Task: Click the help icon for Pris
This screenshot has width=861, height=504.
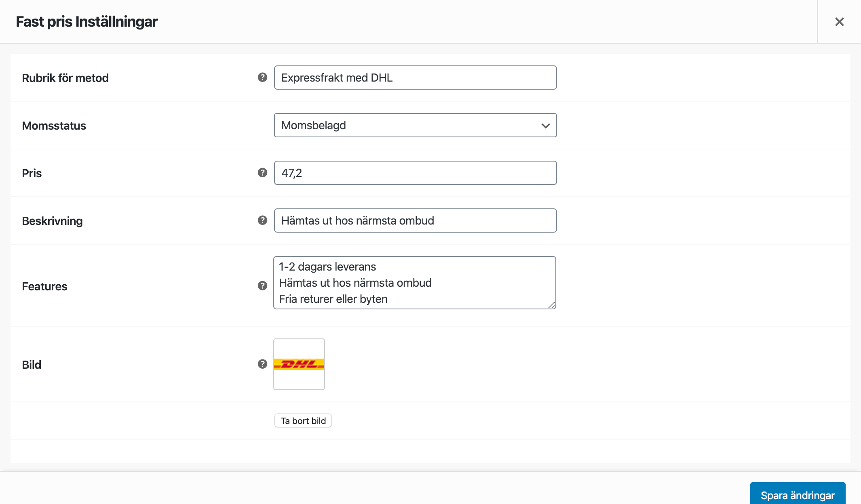Action: click(262, 173)
